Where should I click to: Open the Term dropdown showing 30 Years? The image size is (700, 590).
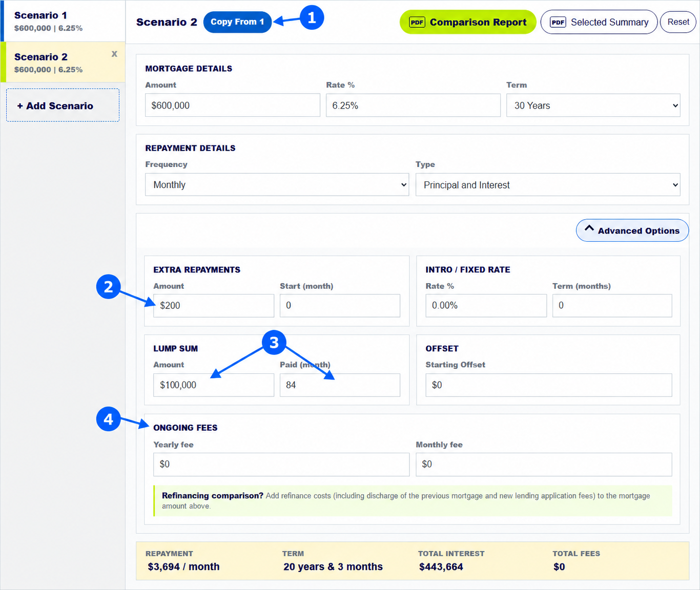pos(593,105)
